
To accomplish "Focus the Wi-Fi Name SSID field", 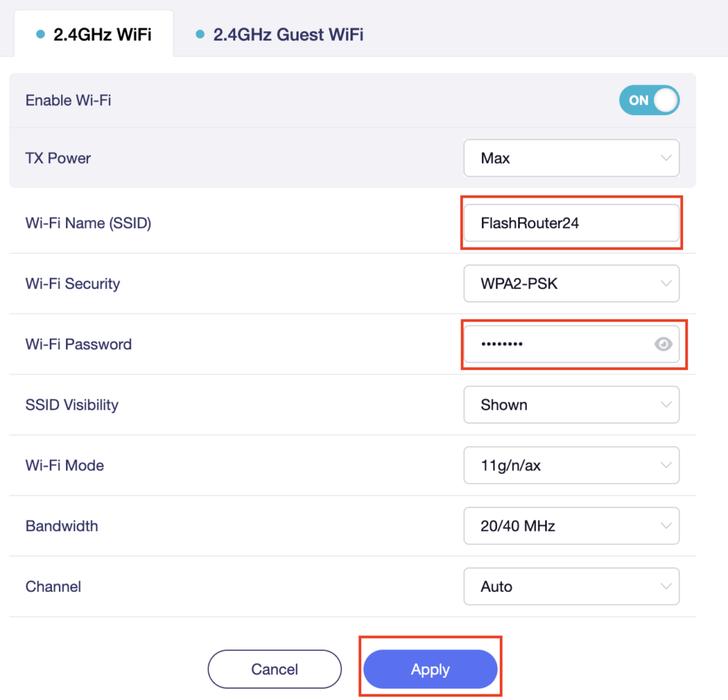I will pyautogui.click(x=572, y=223).
